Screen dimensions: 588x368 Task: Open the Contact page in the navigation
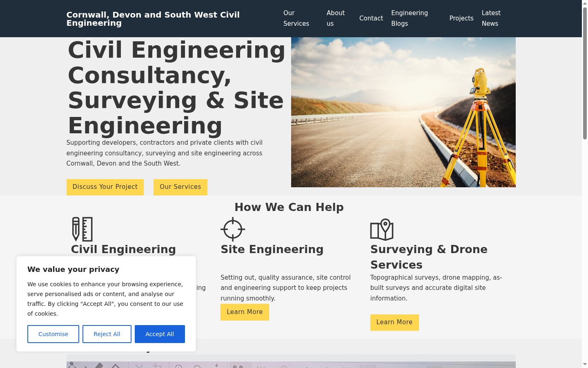coord(371,18)
